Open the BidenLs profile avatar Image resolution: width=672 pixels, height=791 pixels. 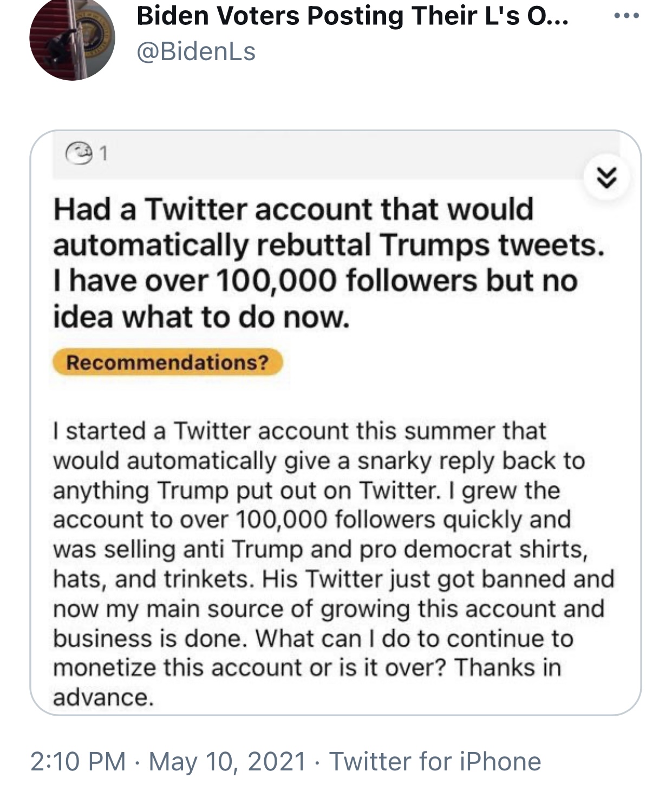coord(72,38)
